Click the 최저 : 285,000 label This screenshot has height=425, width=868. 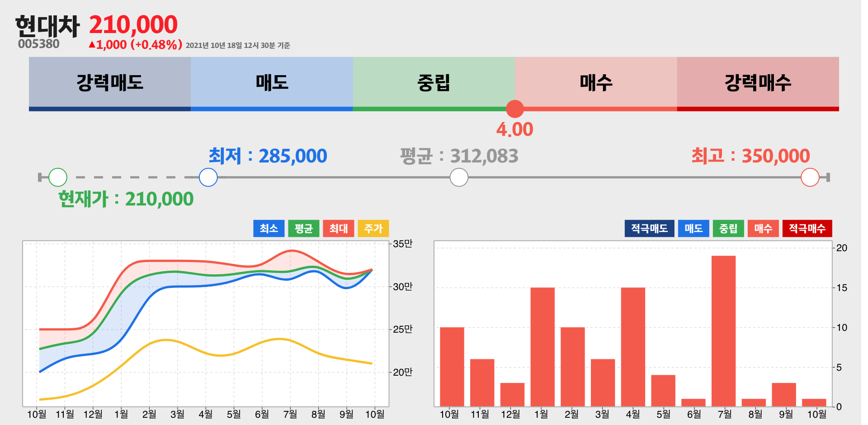[x=268, y=156]
